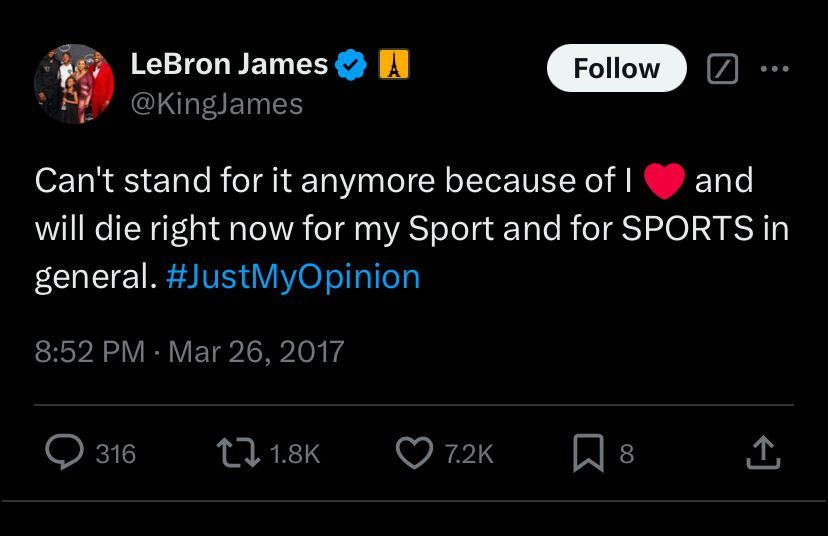
Task: Click the 1.8K reposts count
Action: (294, 454)
